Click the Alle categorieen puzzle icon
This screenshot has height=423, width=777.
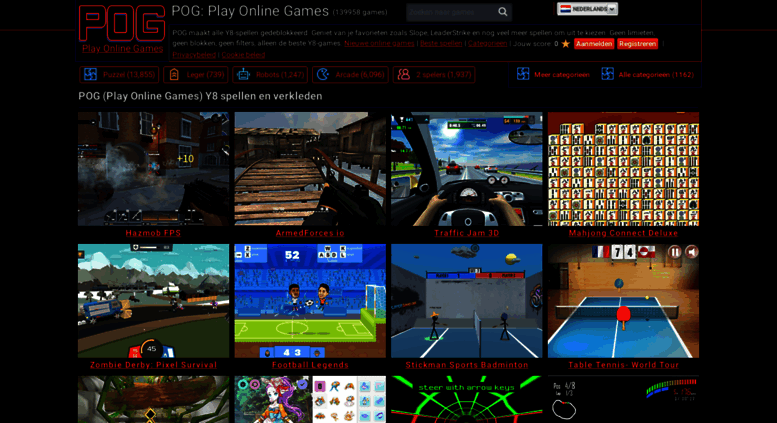click(x=608, y=74)
